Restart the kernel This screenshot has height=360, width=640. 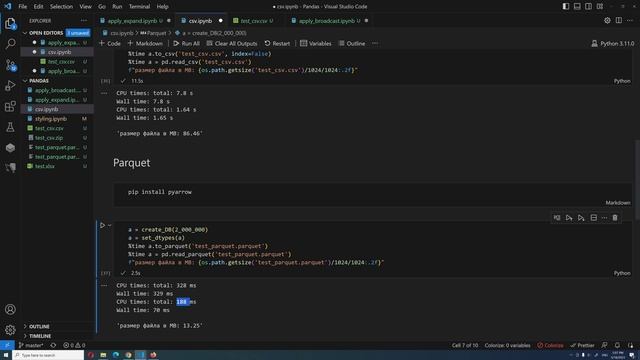(277, 43)
